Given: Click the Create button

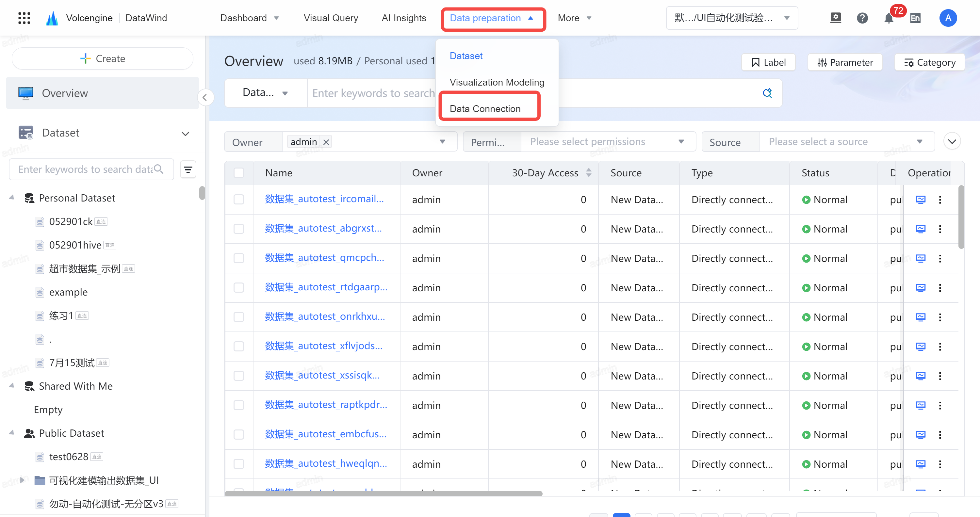Looking at the screenshot, I should tap(102, 58).
